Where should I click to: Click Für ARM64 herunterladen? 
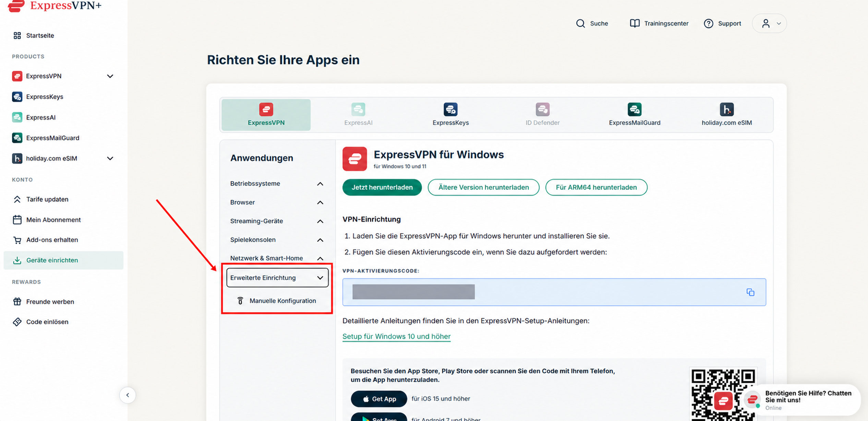(596, 187)
